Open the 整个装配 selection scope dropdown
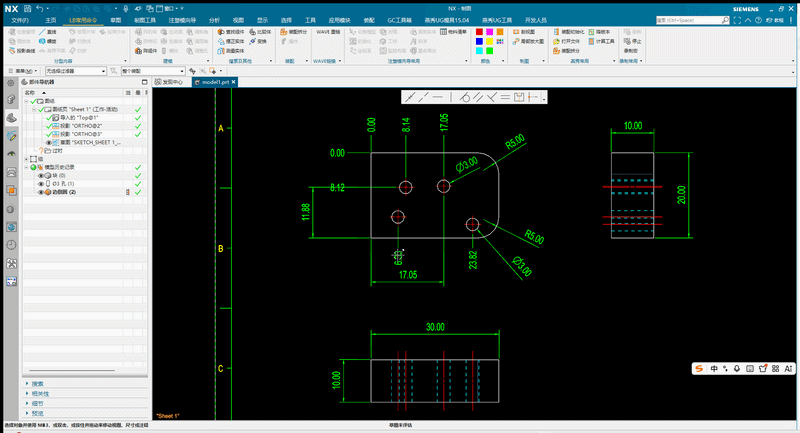This screenshot has width=800, height=433. click(153, 71)
